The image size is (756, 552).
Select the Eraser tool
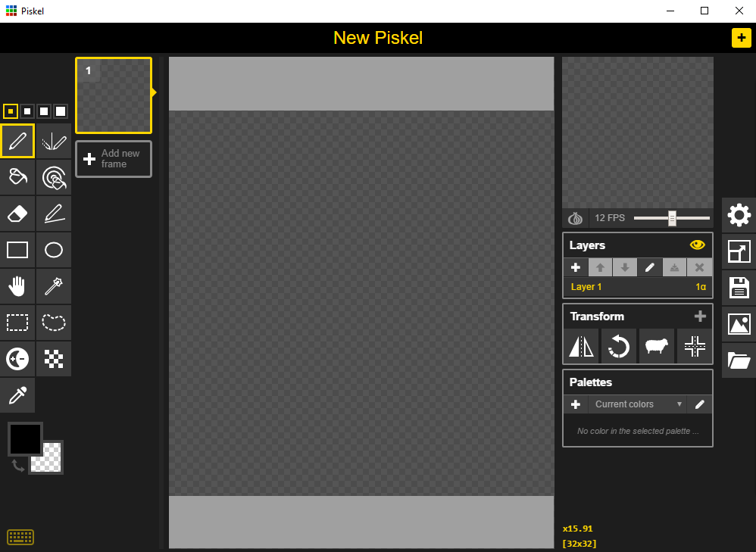tap(17, 214)
